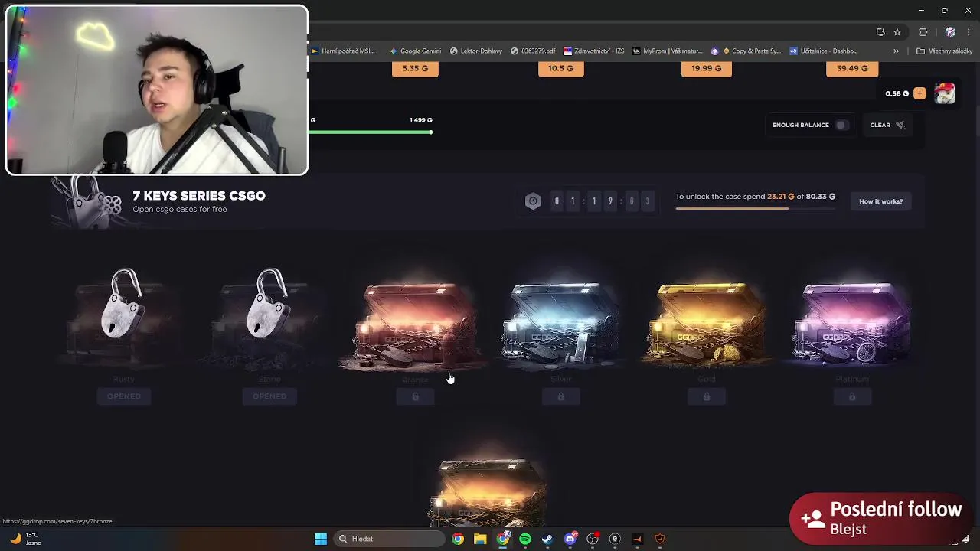
Task: Open the user profile avatar on ggdrop
Action: tap(945, 93)
